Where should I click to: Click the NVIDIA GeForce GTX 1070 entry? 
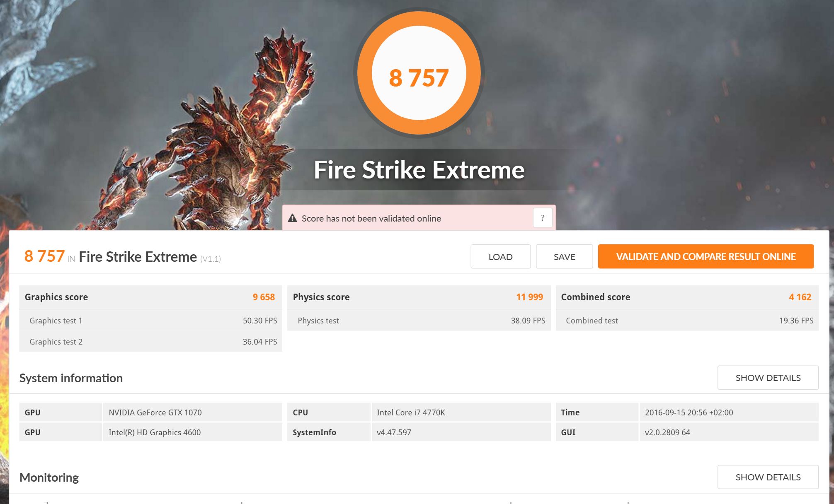coord(155,412)
